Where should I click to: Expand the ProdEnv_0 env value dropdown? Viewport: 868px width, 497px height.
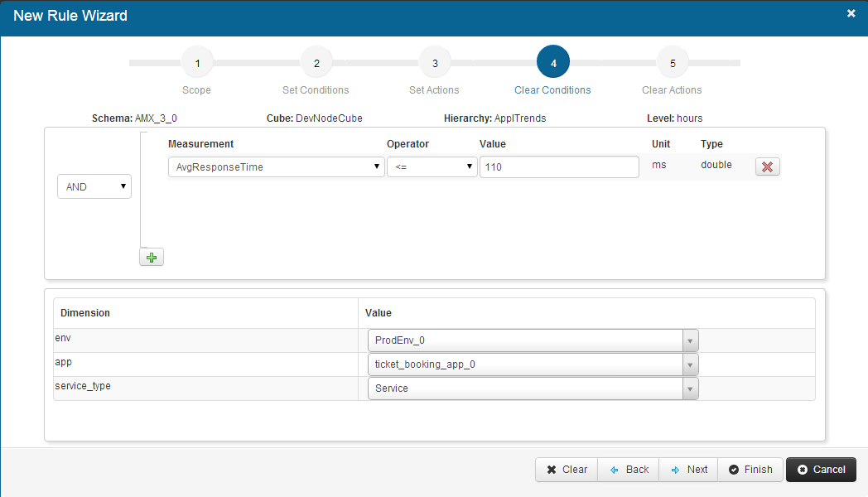click(533, 340)
